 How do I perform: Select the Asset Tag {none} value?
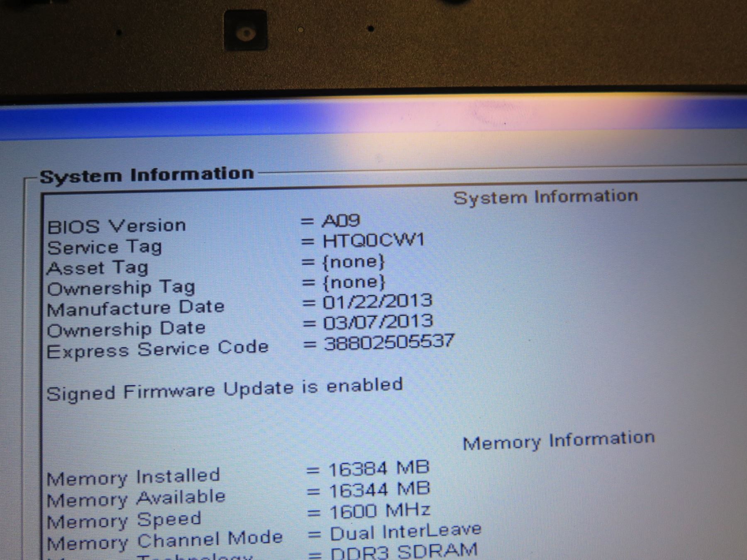coord(354,262)
